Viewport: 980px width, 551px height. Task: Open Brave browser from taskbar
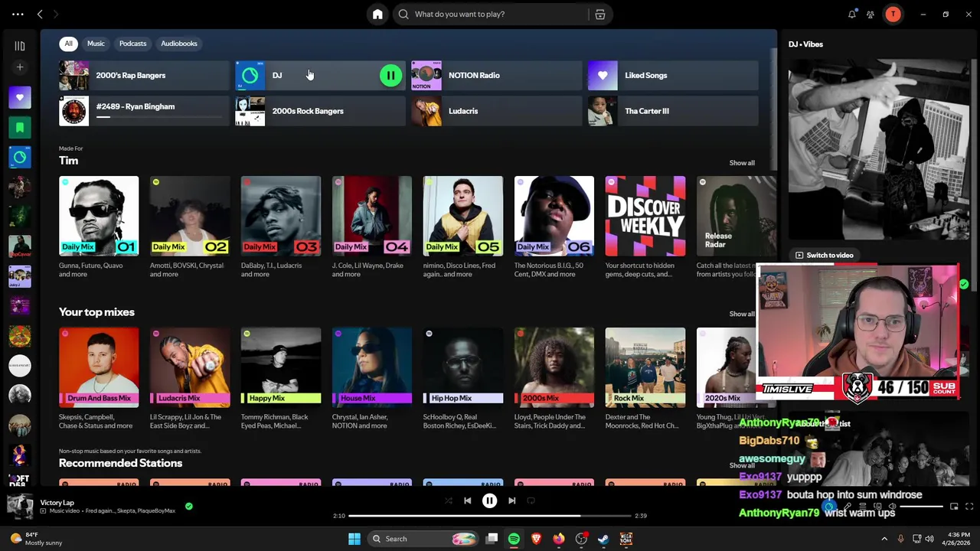coord(537,539)
